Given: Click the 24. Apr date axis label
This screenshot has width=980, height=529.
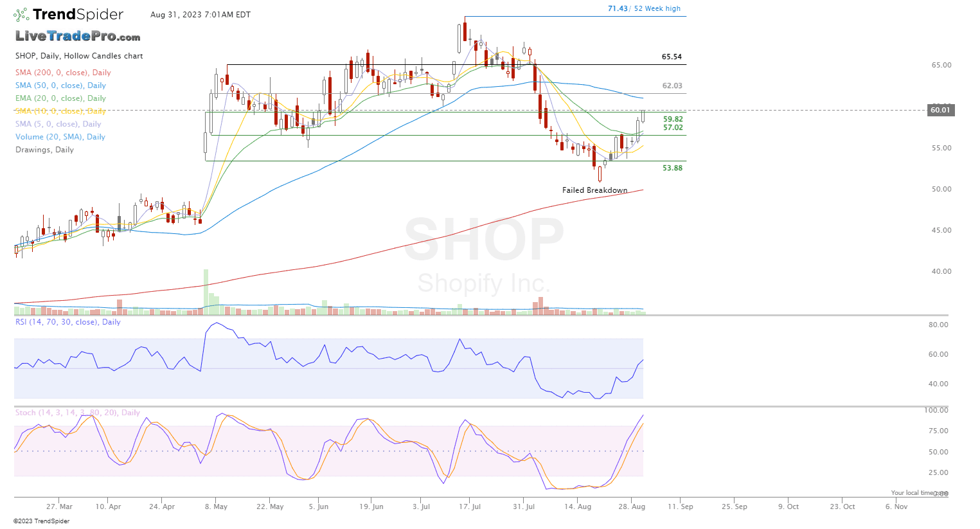Looking at the screenshot, I should coord(162,507).
